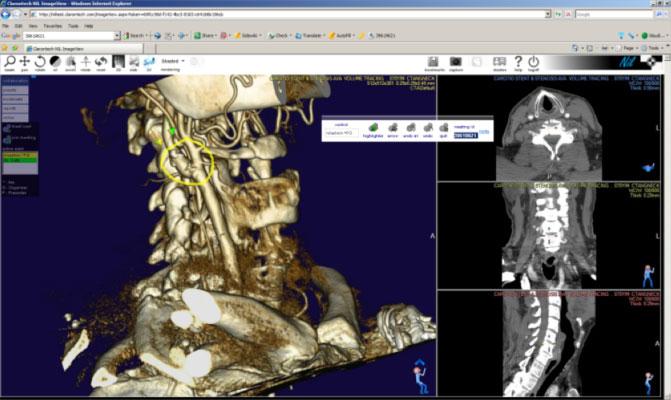This screenshot has width=671, height=400.
Task: Click the undo button in control panel
Action: coord(428,129)
